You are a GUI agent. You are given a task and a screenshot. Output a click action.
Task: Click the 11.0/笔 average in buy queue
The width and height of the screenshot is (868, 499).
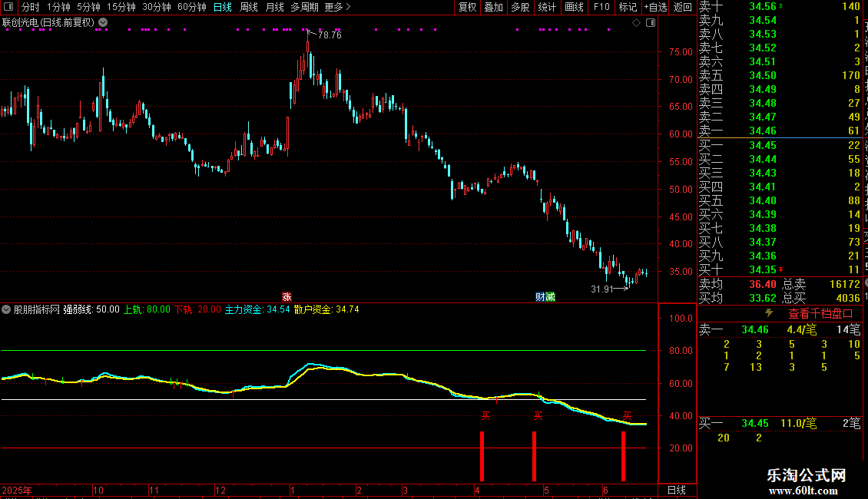coord(798,423)
